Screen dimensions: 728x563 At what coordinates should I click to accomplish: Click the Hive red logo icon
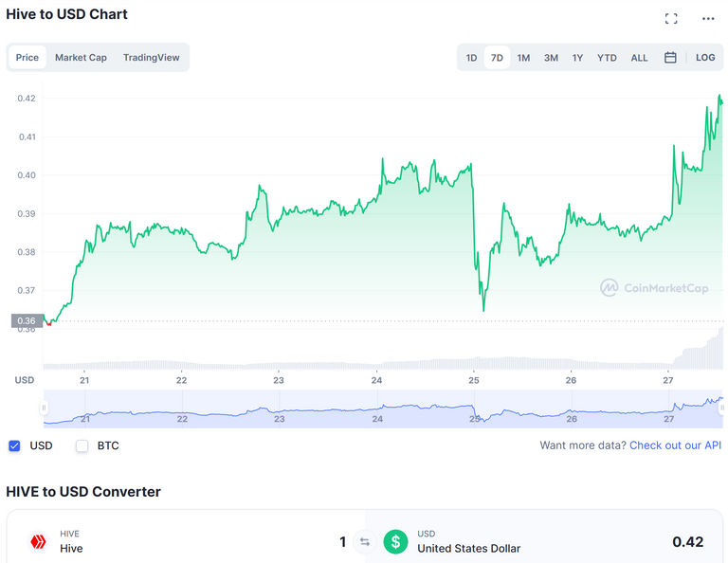click(38, 541)
